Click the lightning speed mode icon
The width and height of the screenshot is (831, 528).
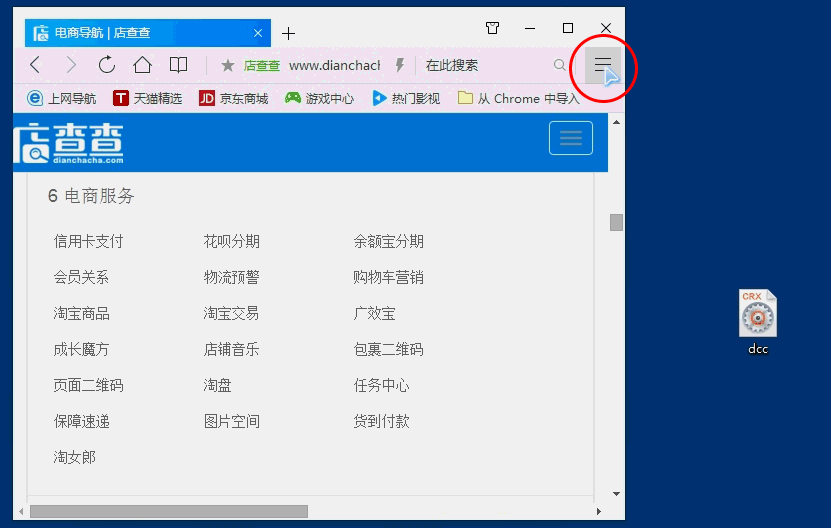click(x=400, y=65)
